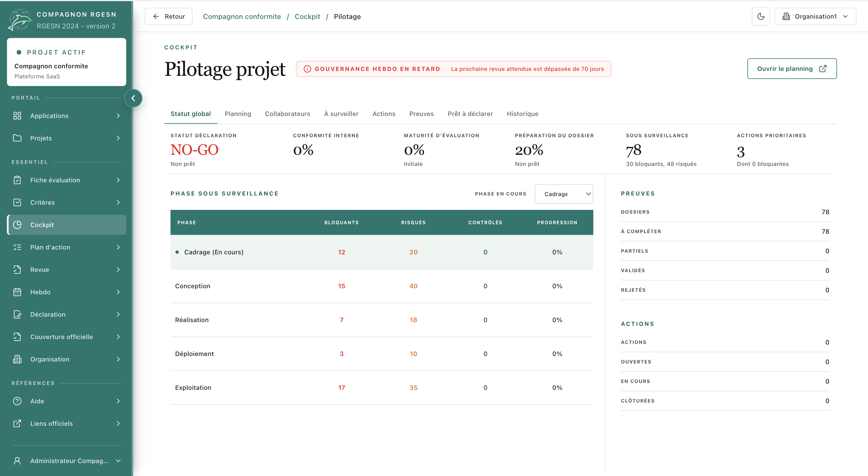The width and height of the screenshot is (868, 476).
Task: Expand the Applications chevron
Action: (118, 116)
